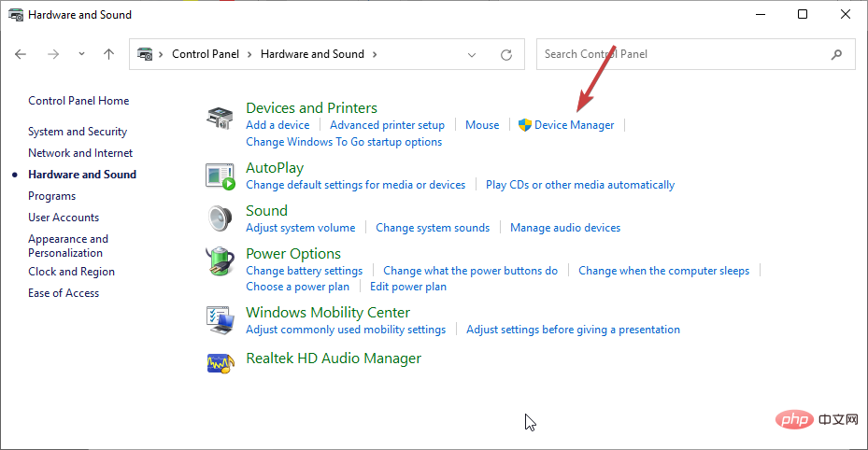The height and width of the screenshot is (450, 868).
Task: Click the Power Options battery icon
Action: [x=220, y=260]
